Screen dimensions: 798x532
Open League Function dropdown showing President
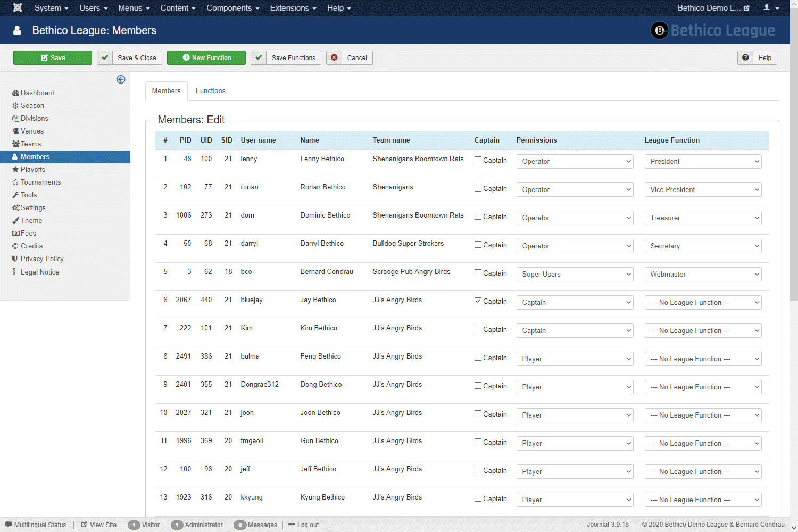pos(702,161)
